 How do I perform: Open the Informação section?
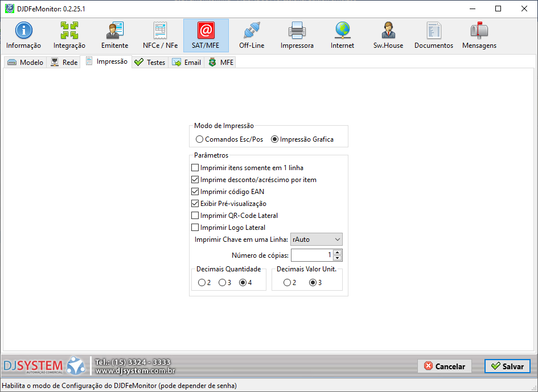pos(23,35)
